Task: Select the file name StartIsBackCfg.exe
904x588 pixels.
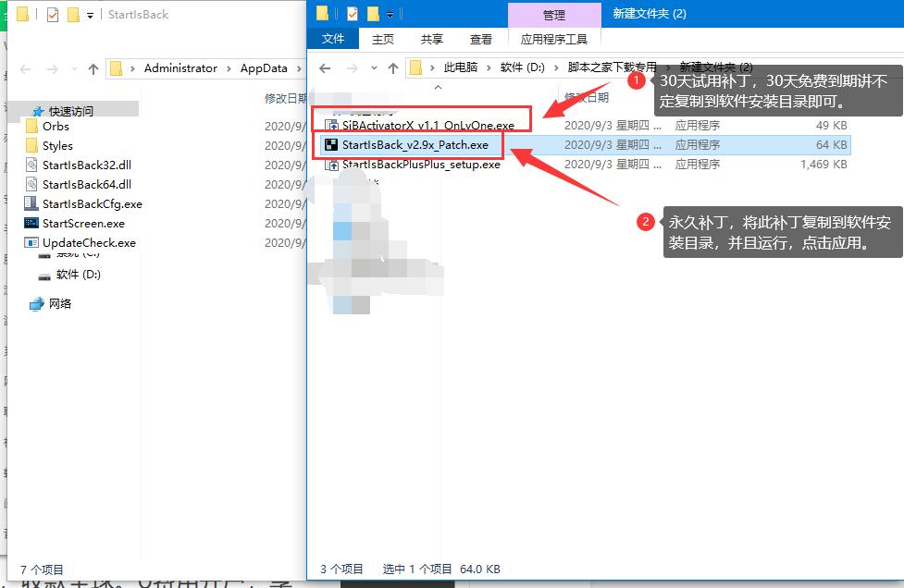Action: (x=93, y=204)
